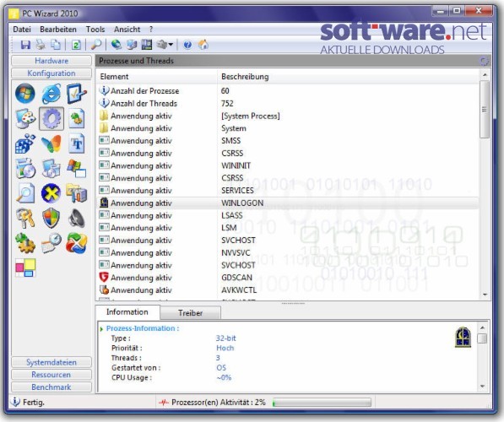Open the folders with files sidebar icon

click(77, 193)
